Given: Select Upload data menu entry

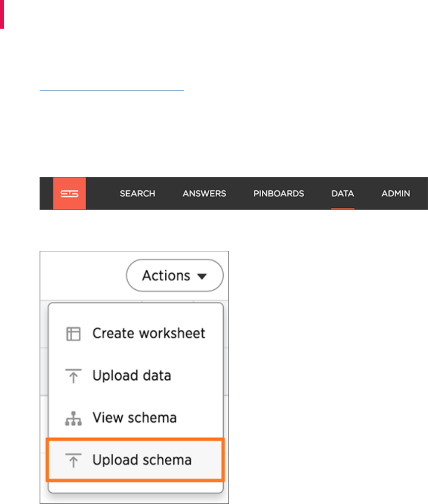Looking at the screenshot, I should (x=132, y=376).
